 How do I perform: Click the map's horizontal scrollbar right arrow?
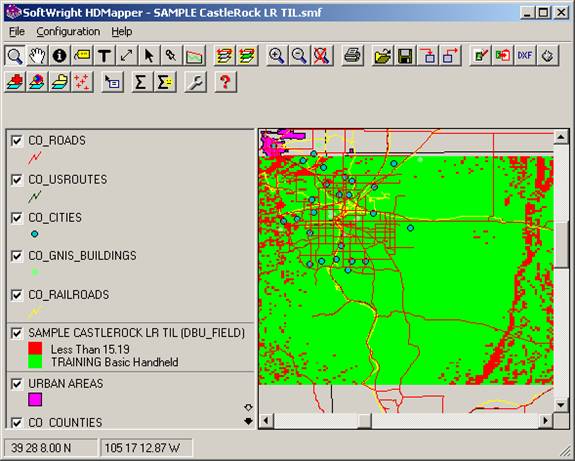click(545, 421)
